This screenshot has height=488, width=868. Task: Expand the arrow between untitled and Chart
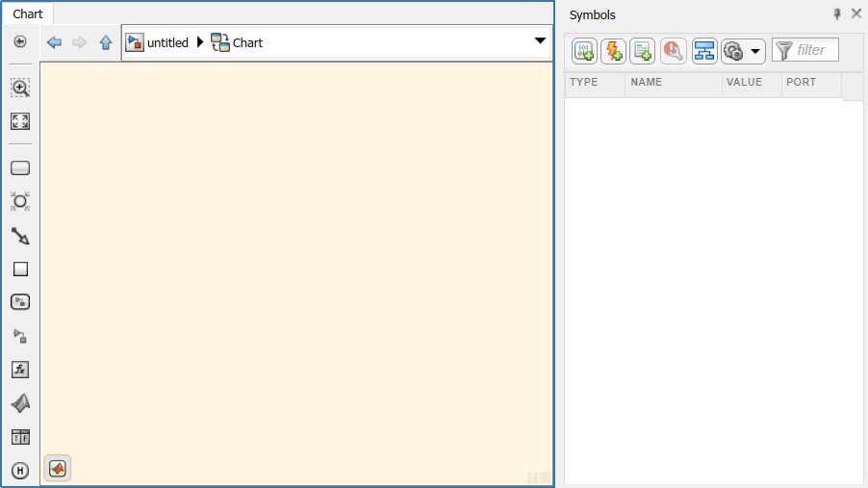(x=200, y=42)
